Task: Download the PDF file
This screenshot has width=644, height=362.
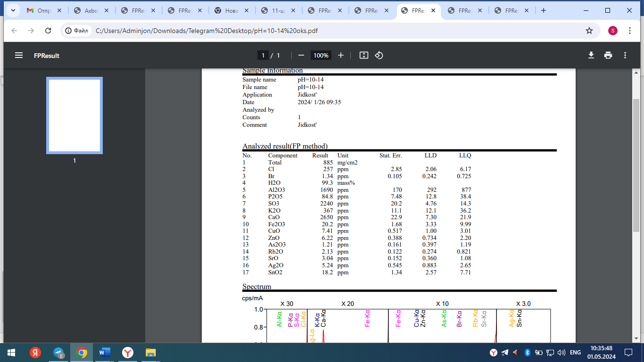Action: (591, 55)
